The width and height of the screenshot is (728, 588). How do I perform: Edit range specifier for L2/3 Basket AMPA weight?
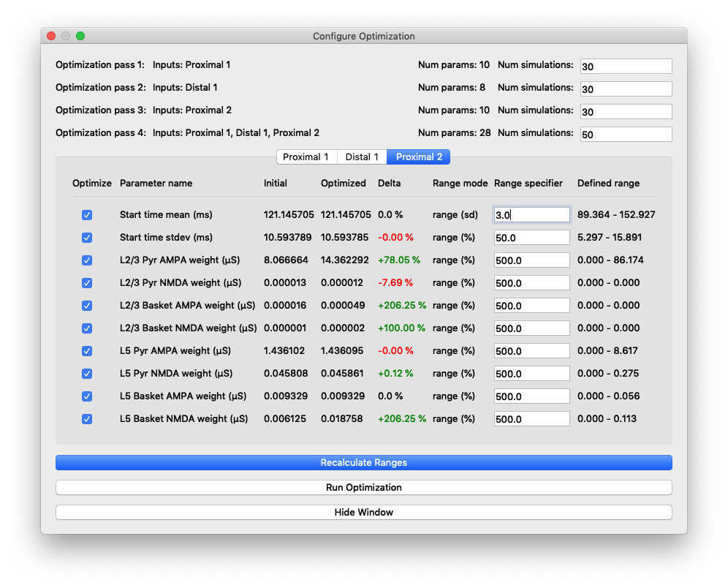coord(531,306)
